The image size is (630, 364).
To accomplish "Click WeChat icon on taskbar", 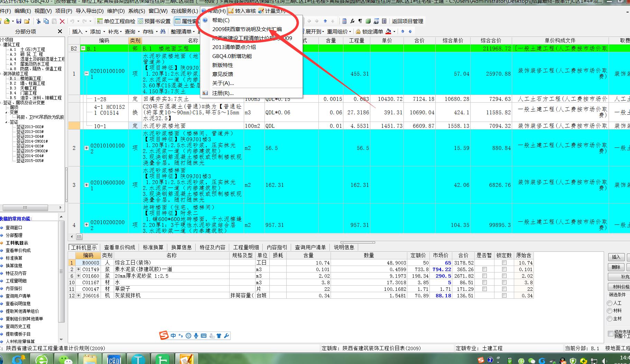I will coord(66,360).
